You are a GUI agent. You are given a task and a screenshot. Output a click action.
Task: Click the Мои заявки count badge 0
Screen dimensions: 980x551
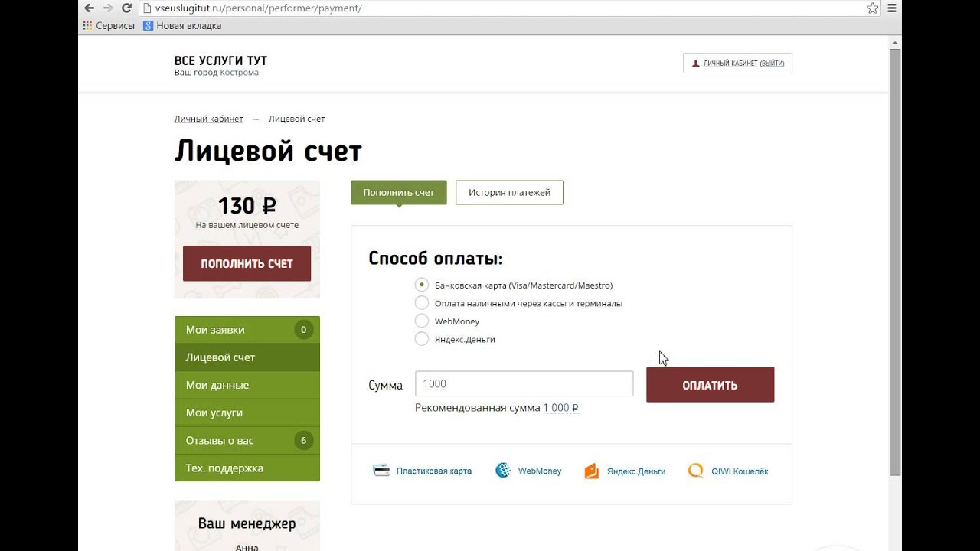pyautogui.click(x=303, y=330)
